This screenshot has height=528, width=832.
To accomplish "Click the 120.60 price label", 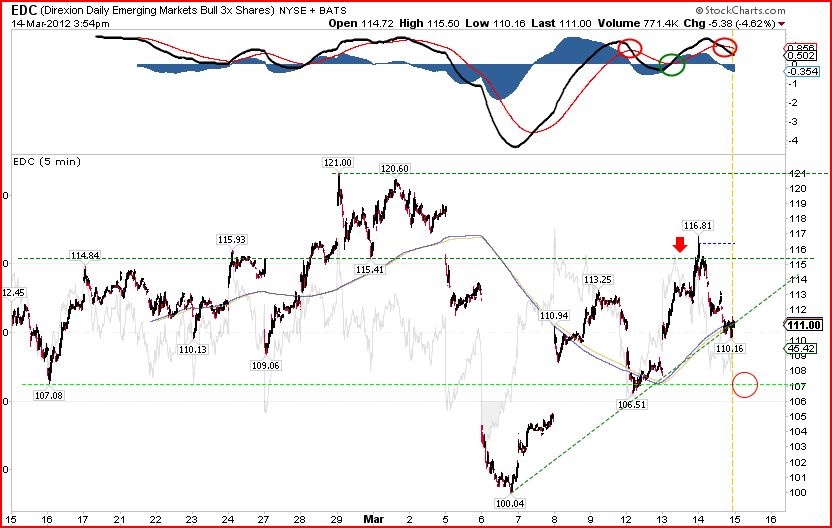I will coord(395,169).
